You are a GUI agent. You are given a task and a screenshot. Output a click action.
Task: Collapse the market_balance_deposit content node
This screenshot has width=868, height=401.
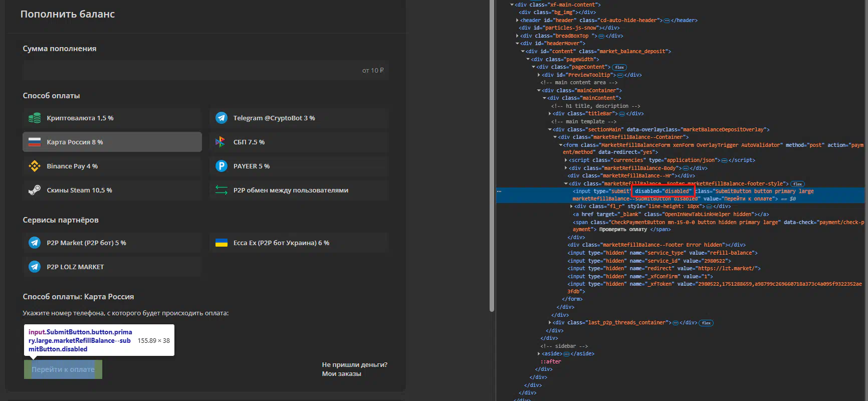523,52
